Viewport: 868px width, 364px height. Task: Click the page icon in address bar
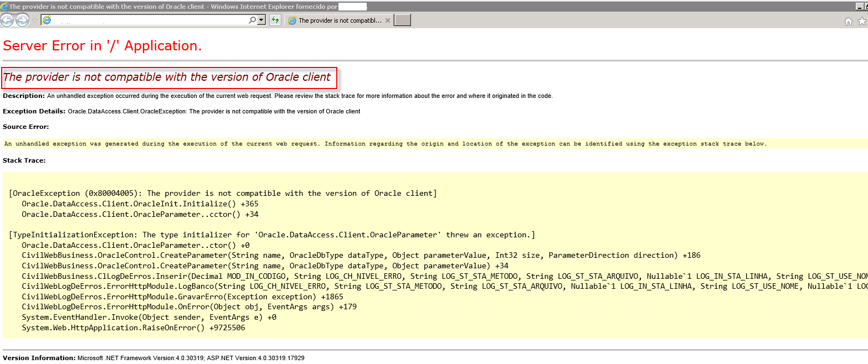pos(47,20)
